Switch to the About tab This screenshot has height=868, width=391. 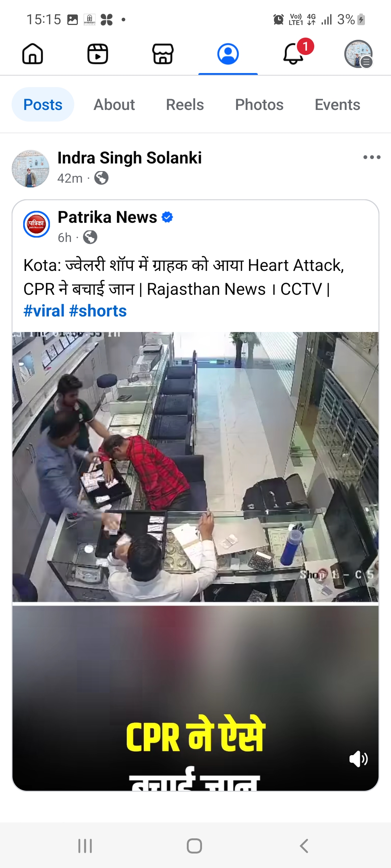114,105
